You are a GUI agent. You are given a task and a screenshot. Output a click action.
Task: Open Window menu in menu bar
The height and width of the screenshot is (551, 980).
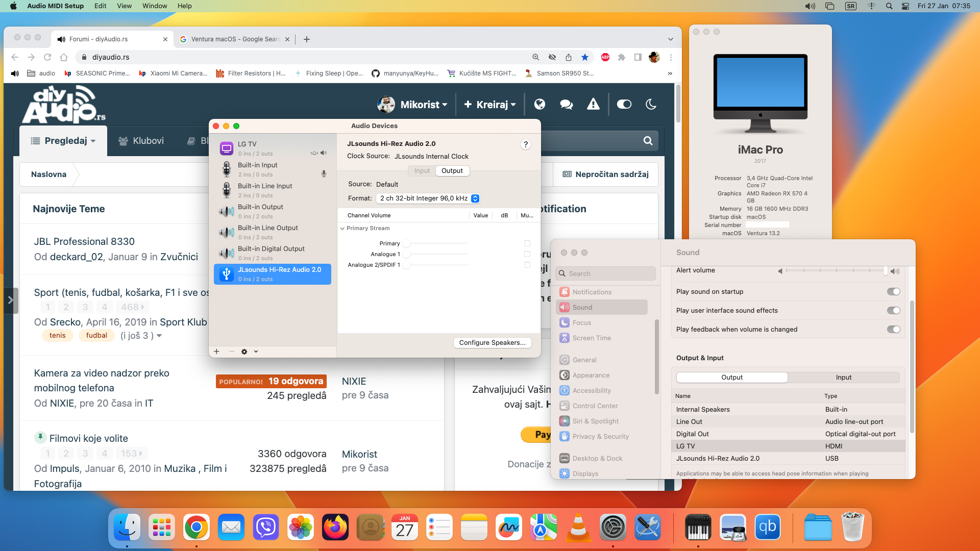coord(155,6)
